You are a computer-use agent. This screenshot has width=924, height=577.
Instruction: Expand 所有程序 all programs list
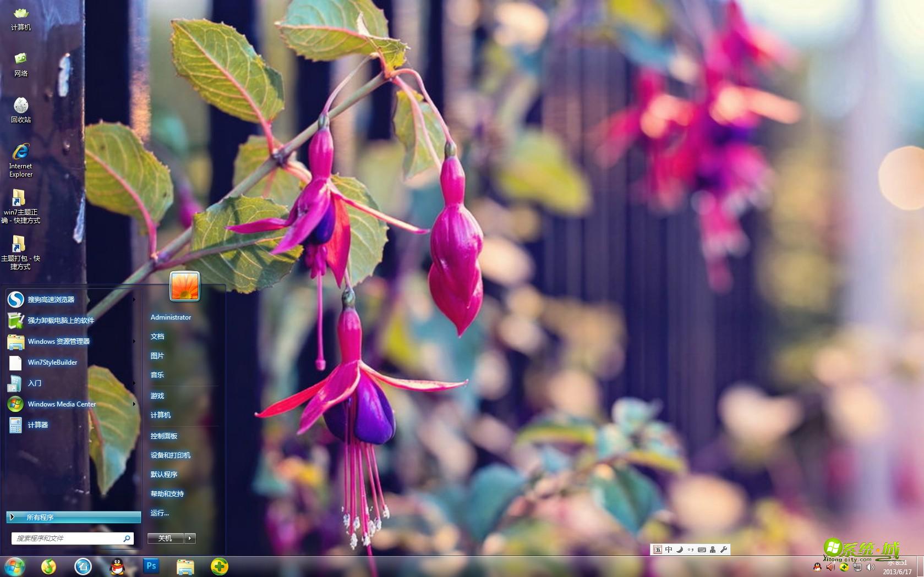click(x=73, y=517)
